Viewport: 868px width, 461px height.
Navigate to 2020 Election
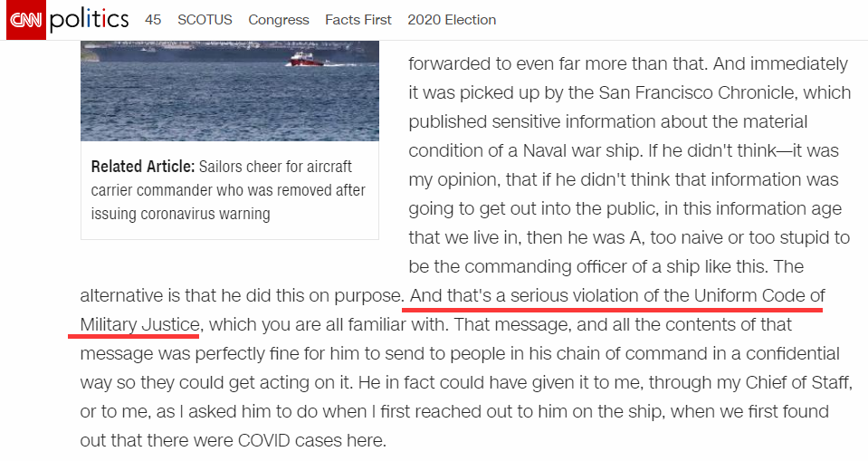click(452, 20)
